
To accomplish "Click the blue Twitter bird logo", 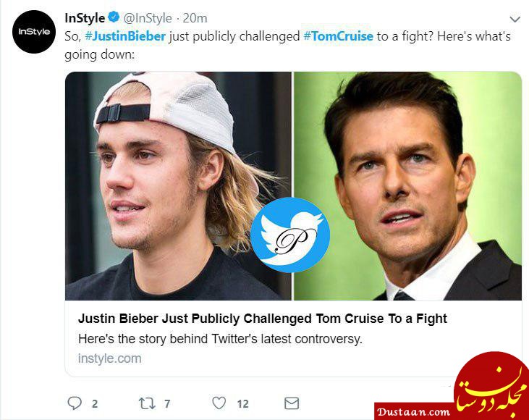I will [x=290, y=235].
